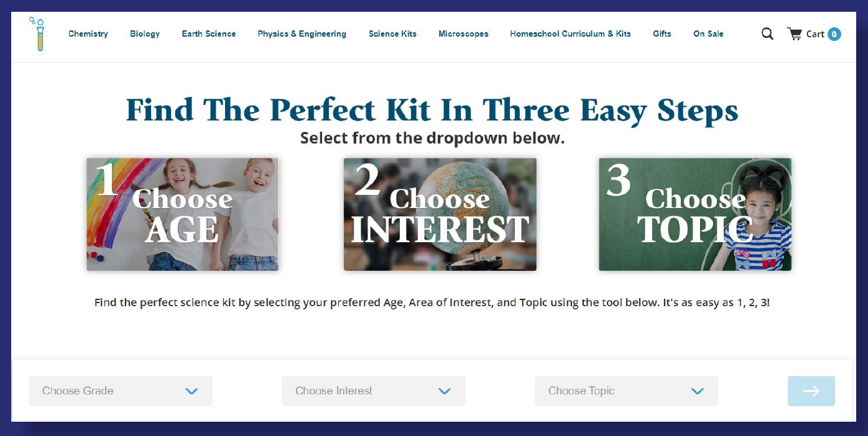The width and height of the screenshot is (868, 436).
Task: Go to Earth Science category
Action: pyautogui.click(x=209, y=34)
